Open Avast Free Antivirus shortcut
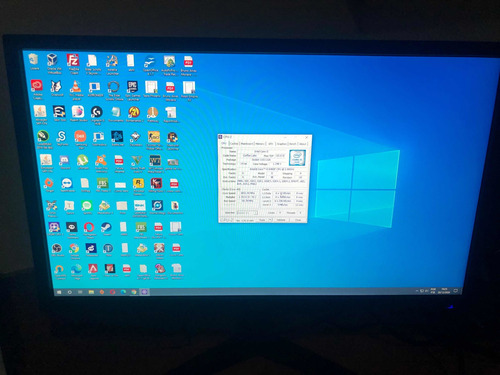Screen dimensions: 500x375 (101, 163)
